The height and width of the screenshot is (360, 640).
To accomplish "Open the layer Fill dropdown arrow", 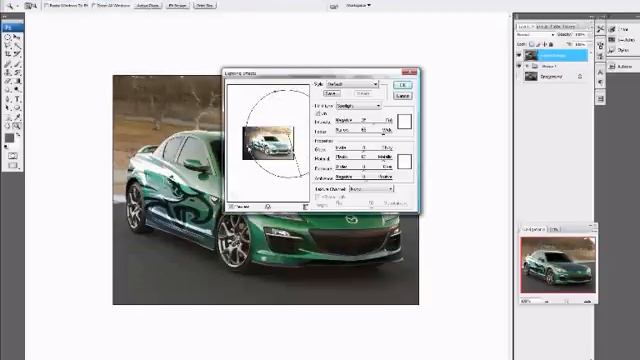I will [x=589, y=44].
